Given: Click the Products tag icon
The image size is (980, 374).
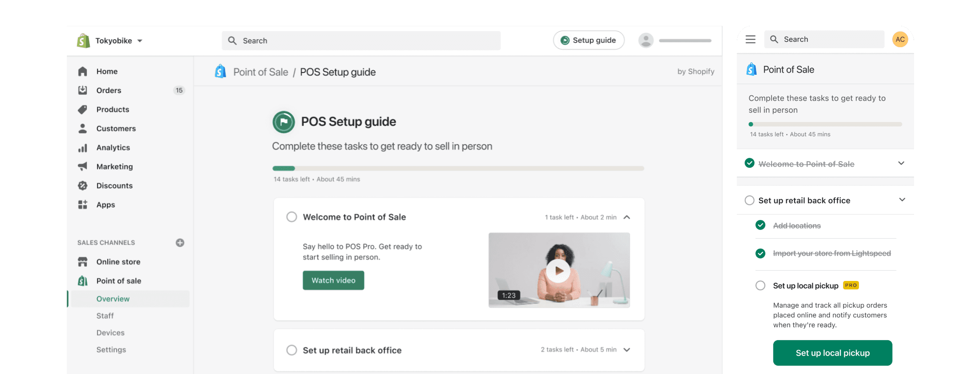Looking at the screenshot, I should [82, 110].
